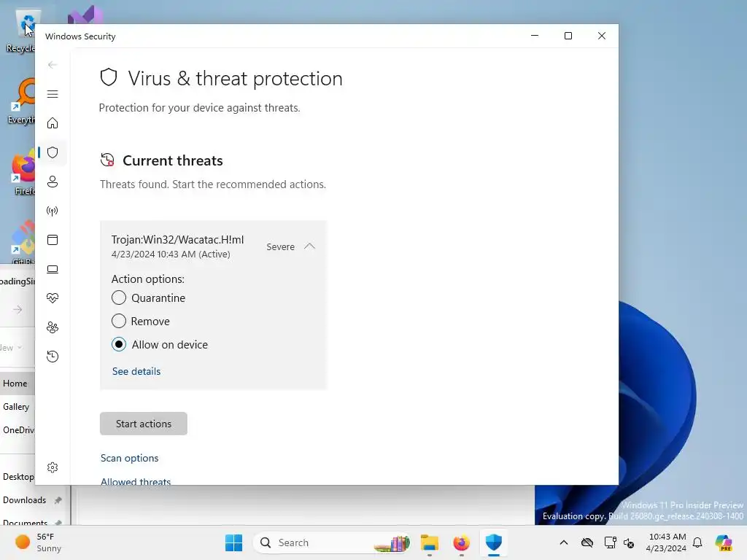Open Windows Start menu
Image resolution: width=747 pixels, height=560 pixels.
coord(233,542)
